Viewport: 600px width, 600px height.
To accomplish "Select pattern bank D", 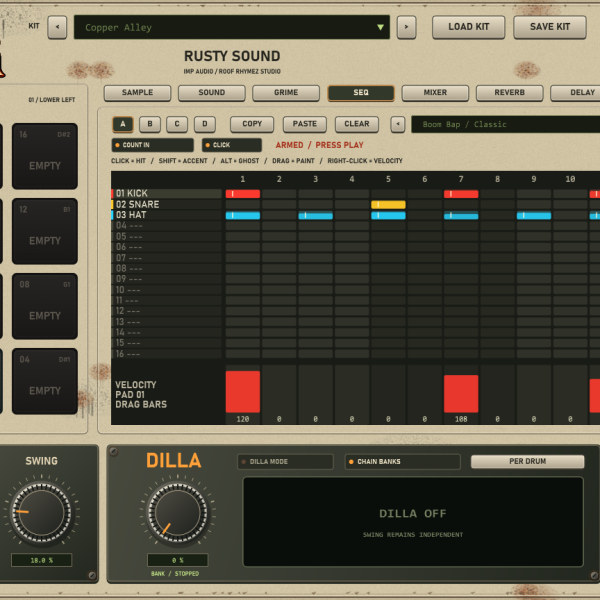I will [x=205, y=124].
